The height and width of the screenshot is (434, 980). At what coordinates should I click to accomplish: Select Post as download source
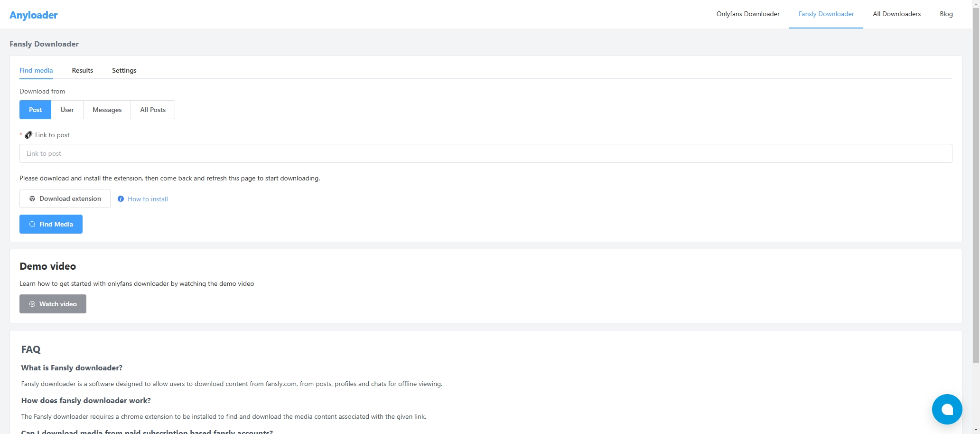(x=35, y=110)
